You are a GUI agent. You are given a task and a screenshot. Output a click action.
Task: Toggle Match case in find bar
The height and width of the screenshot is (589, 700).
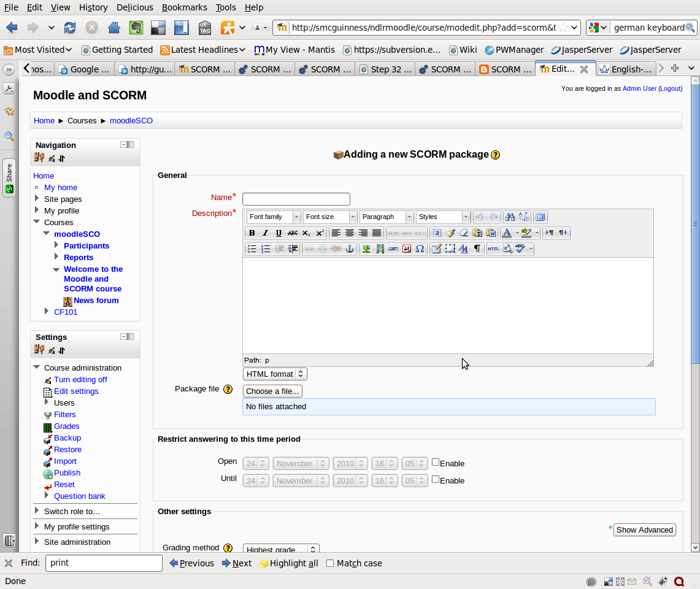click(x=330, y=564)
